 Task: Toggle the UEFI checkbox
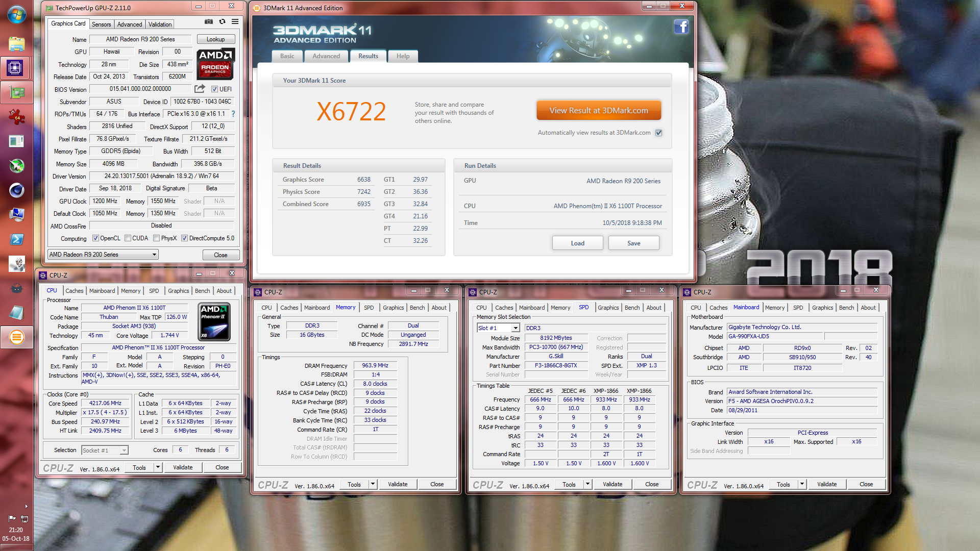tap(215, 89)
